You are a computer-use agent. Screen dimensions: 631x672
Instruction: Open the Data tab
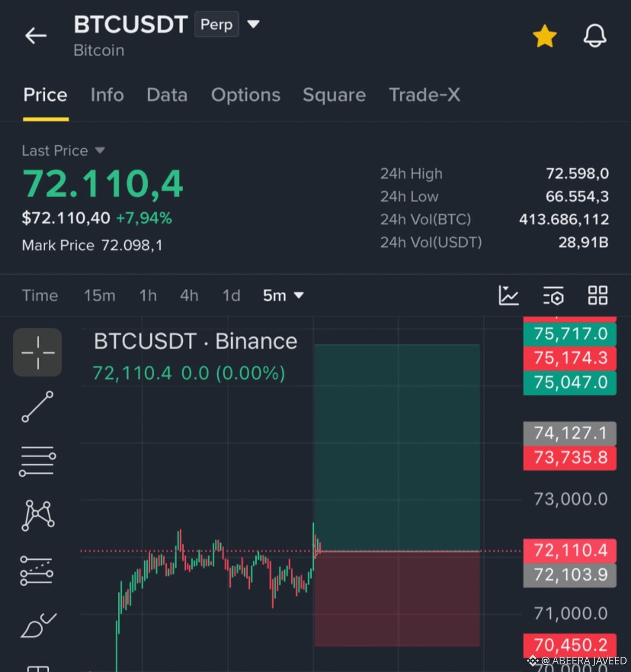pyautogui.click(x=167, y=95)
